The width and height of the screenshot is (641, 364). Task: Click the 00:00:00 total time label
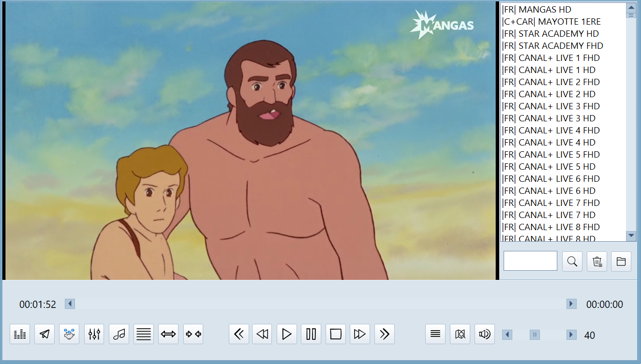coord(605,305)
